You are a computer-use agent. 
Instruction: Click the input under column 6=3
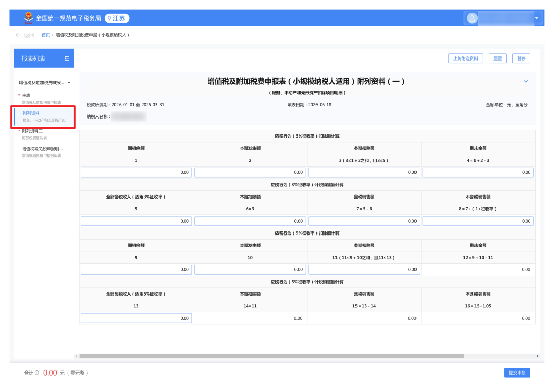click(x=250, y=221)
